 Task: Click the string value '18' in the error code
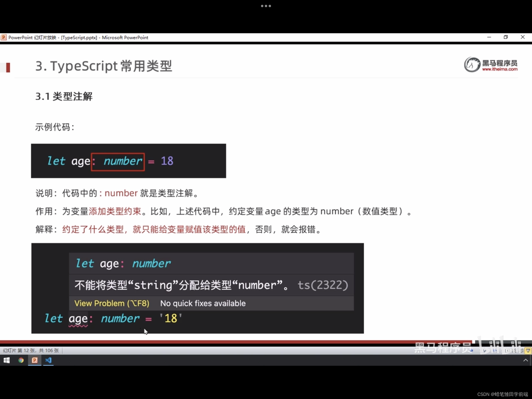171,318
